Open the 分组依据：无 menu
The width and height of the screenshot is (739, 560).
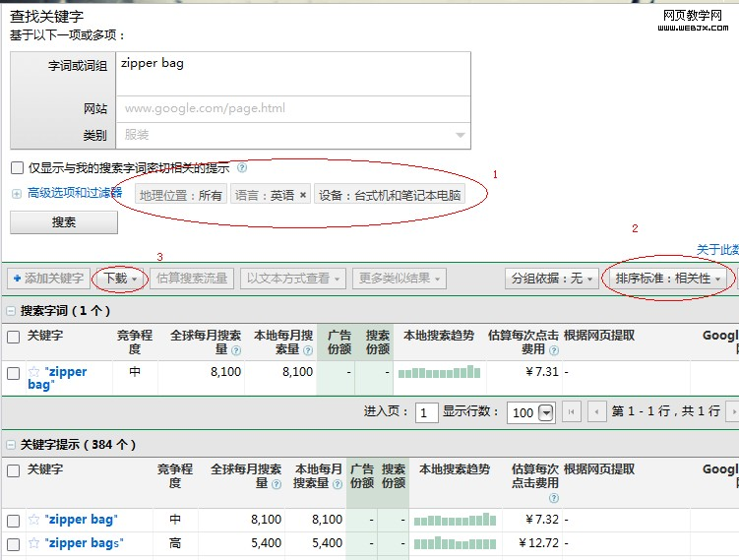click(551, 279)
